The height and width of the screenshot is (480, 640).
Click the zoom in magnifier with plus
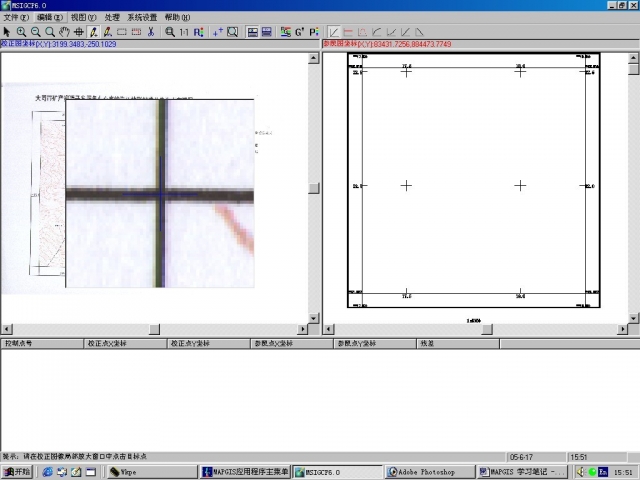(x=21, y=32)
